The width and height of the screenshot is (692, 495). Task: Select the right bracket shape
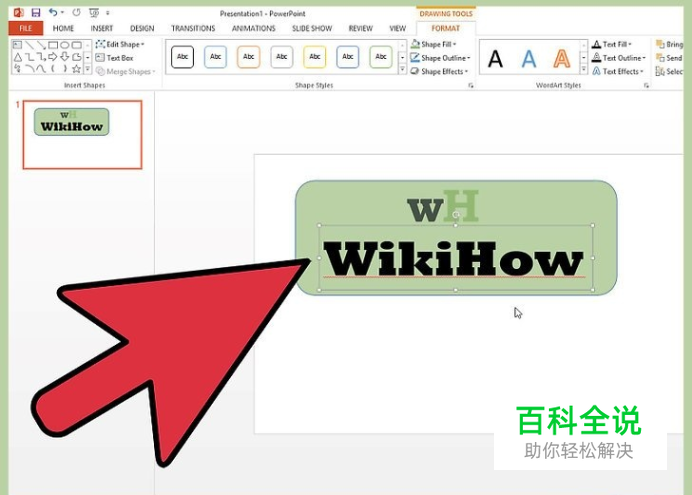[x=65, y=68]
